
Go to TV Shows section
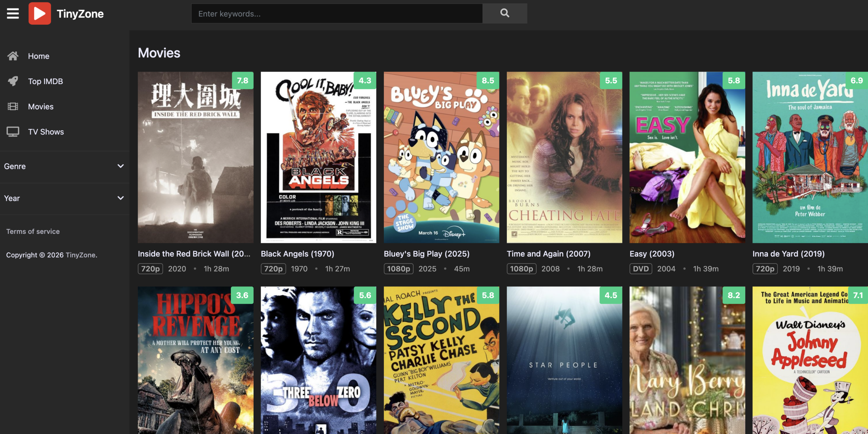tap(46, 132)
